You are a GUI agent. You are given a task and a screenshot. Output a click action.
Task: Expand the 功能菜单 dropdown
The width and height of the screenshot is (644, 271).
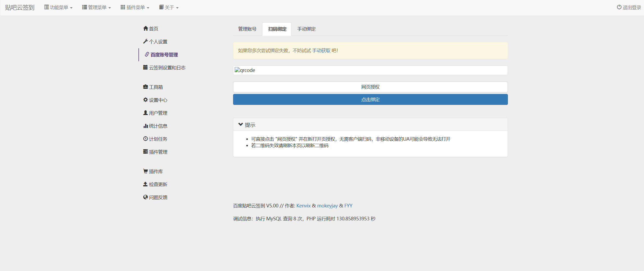pyautogui.click(x=58, y=7)
